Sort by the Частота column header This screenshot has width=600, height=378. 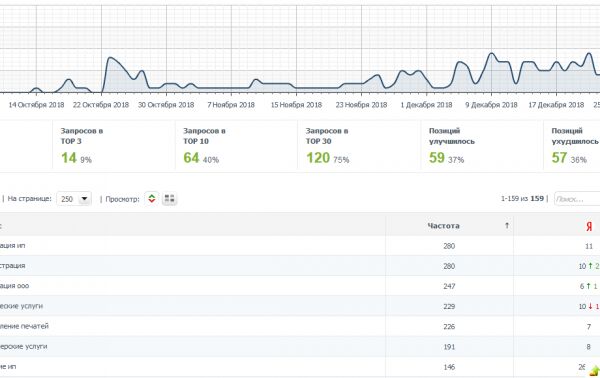(443, 226)
